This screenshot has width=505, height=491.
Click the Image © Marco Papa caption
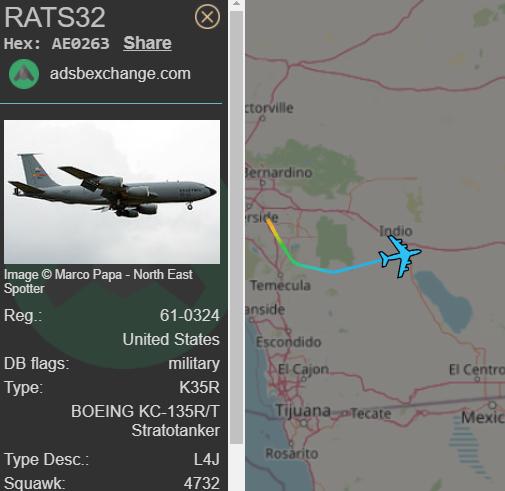[98, 282]
